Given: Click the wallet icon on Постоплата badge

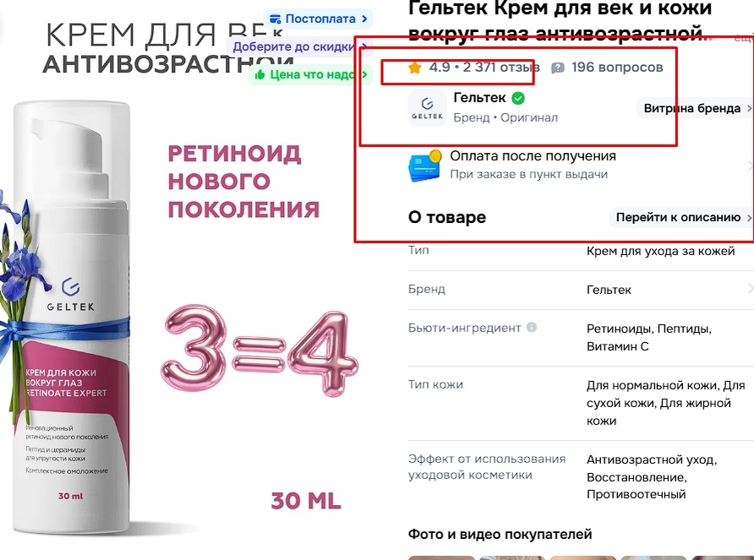Looking at the screenshot, I should (x=276, y=19).
